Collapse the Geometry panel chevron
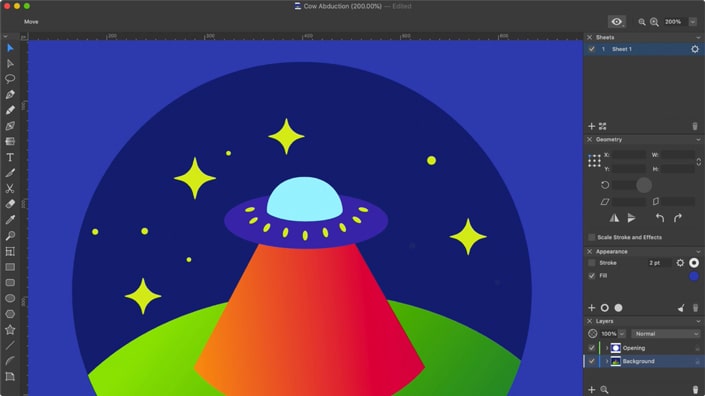 coord(698,140)
